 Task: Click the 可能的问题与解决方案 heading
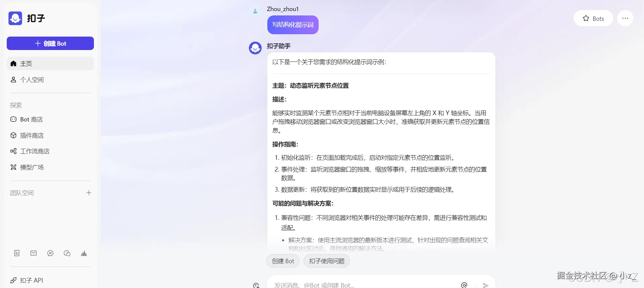tap(303, 203)
